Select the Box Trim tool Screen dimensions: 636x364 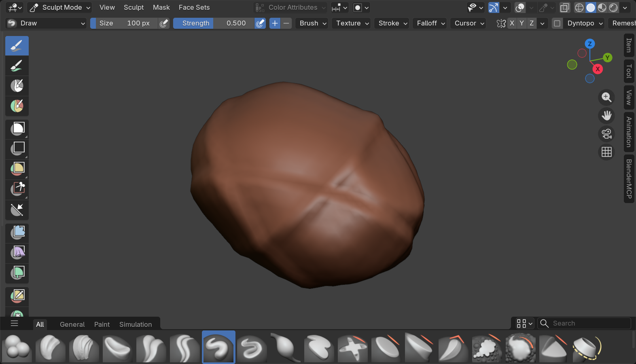tap(17, 189)
